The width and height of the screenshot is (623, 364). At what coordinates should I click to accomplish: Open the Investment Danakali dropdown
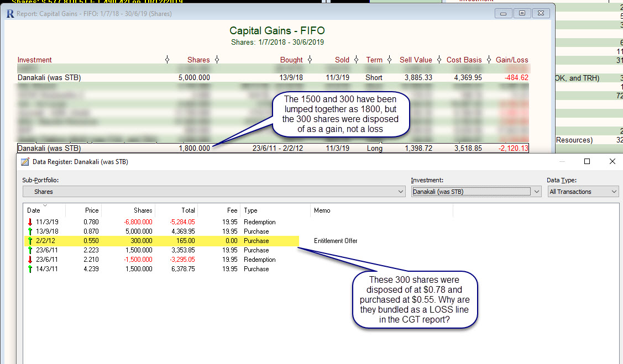click(476, 192)
